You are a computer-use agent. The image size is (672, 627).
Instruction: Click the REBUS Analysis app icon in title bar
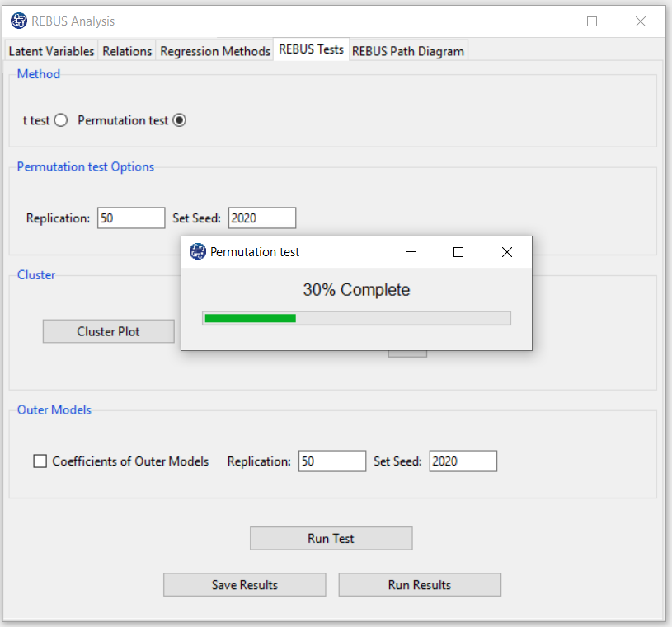pyautogui.click(x=18, y=21)
